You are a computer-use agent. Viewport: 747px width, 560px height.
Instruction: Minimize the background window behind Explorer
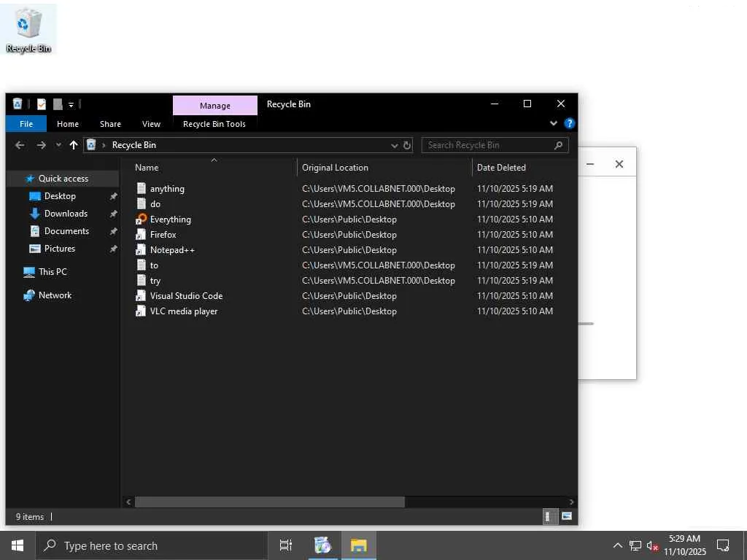(590, 164)
